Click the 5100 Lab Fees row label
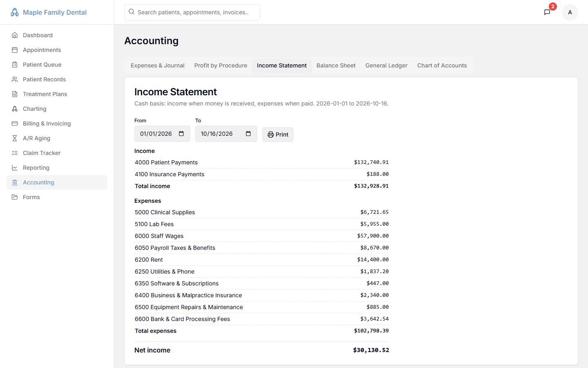588x368 pixels. tap(154, 224)
